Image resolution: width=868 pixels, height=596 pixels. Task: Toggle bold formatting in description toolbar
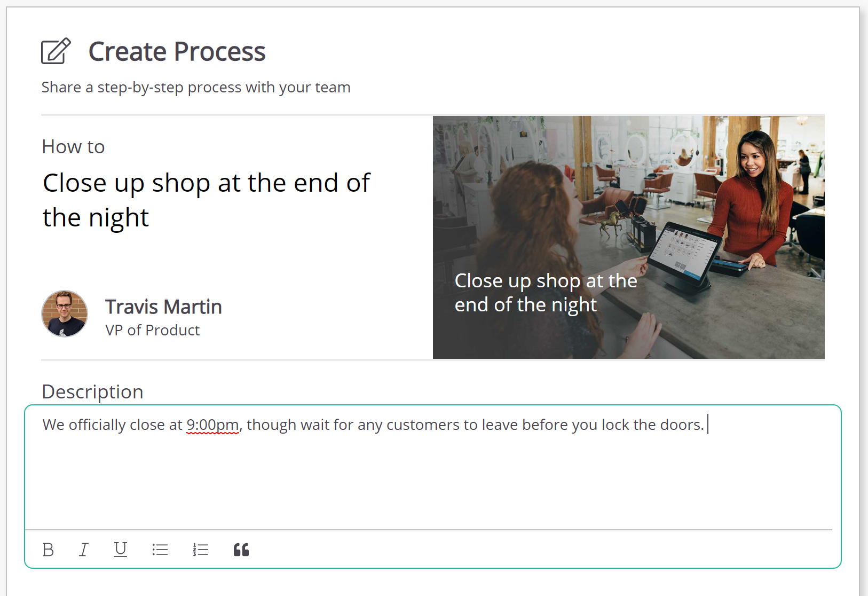point(48,550)
